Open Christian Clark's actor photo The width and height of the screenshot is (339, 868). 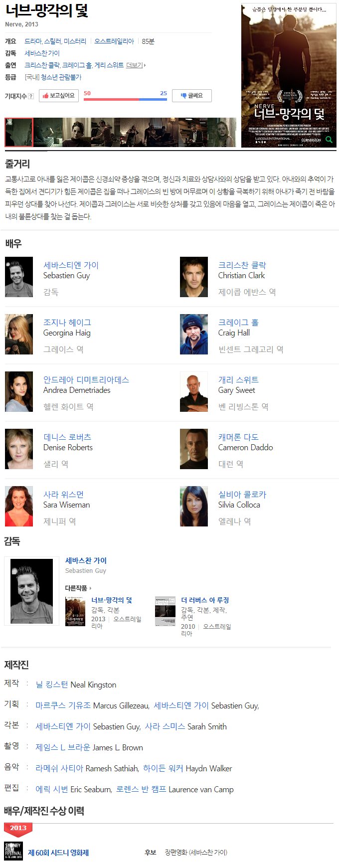(194, 277)
